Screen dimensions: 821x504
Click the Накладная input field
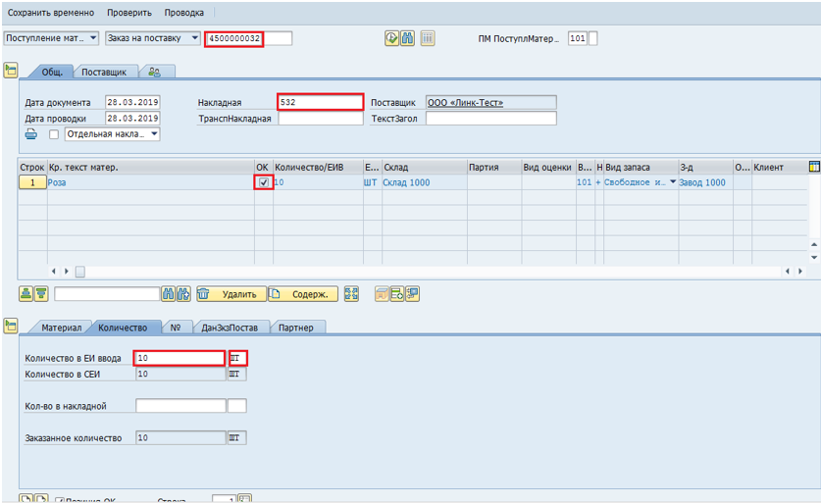(320, 102)
